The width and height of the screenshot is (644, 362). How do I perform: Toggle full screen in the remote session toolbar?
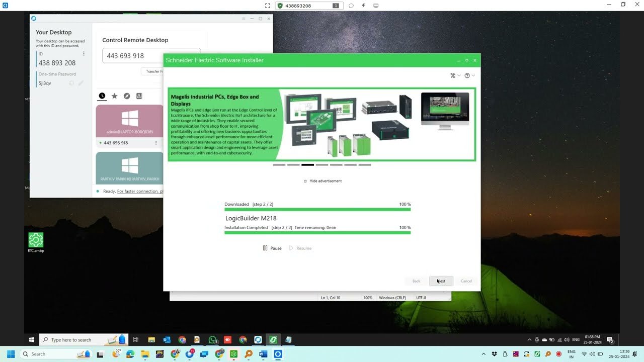coord(268,6)
